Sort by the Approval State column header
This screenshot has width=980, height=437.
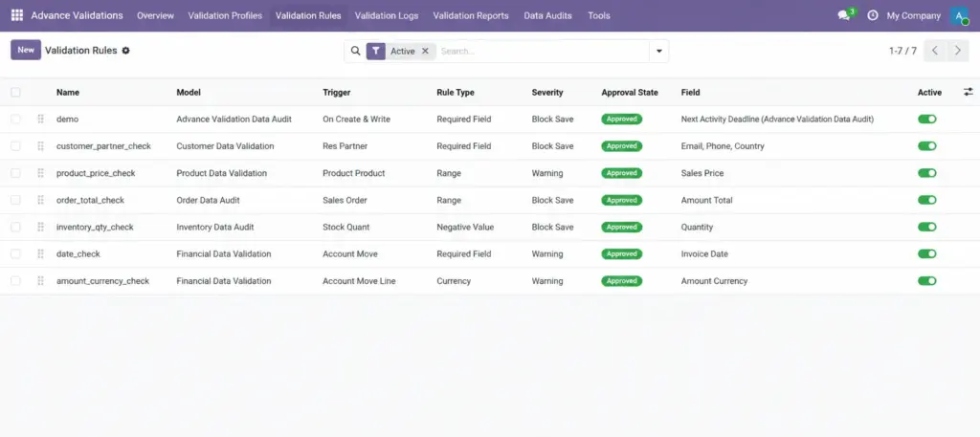pos(630,93)
